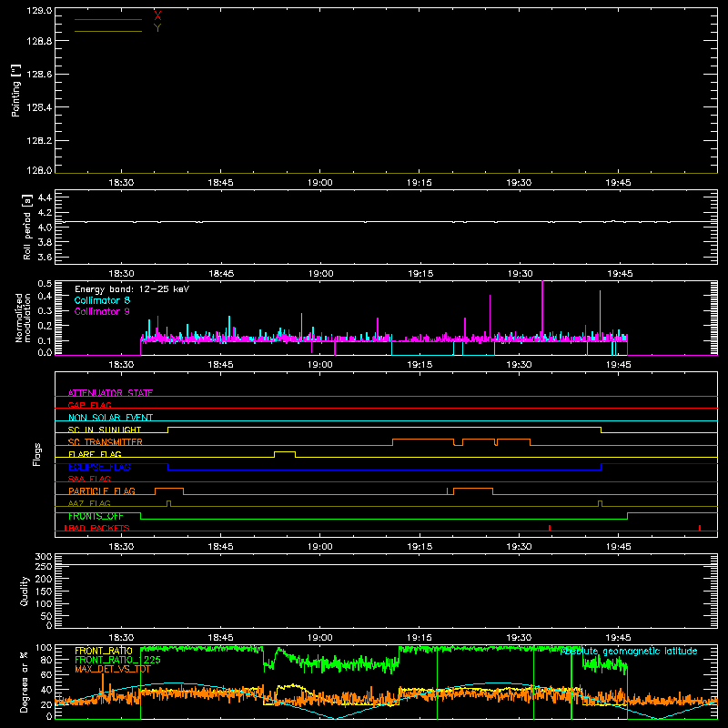Click the raised yellow FLARE_FLAG pulse

point(285,454)
